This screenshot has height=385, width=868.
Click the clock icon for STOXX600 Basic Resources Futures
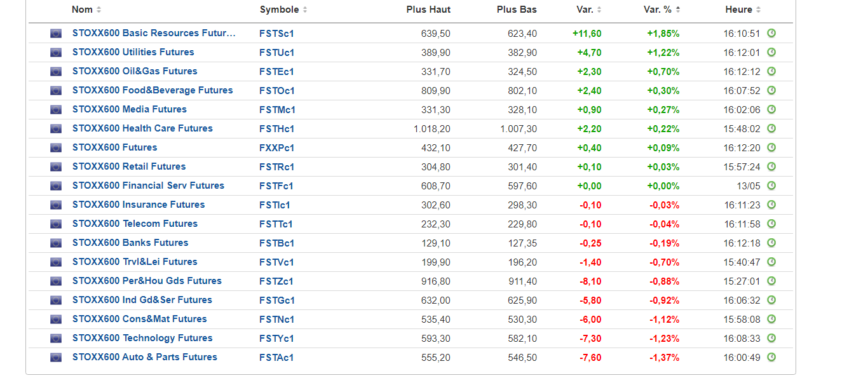(x=771, y=33)
